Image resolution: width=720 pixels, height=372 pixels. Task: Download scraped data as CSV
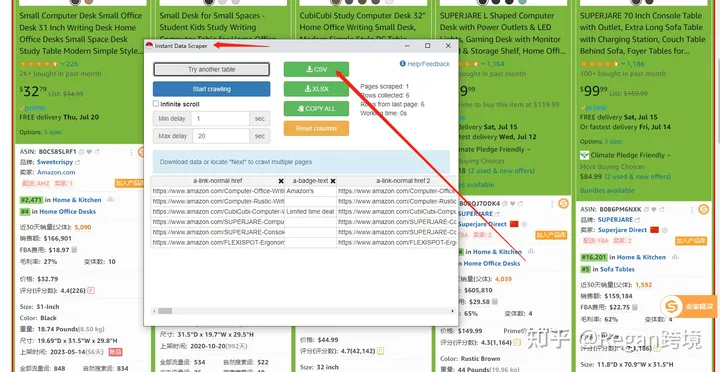[x=316, y=69]
